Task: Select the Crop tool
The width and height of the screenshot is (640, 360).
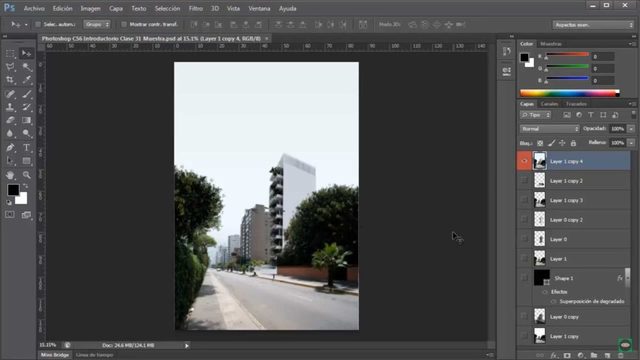Action: (10, 80)
